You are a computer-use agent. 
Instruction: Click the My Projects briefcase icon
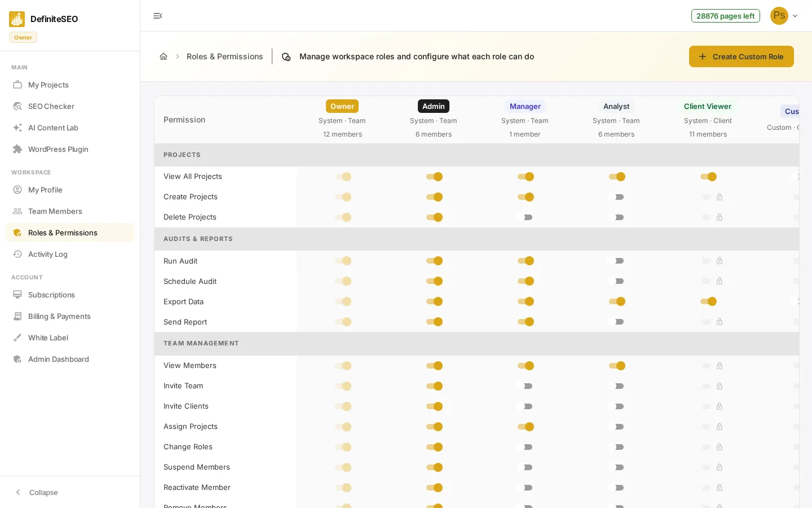(x=17, y=85)
